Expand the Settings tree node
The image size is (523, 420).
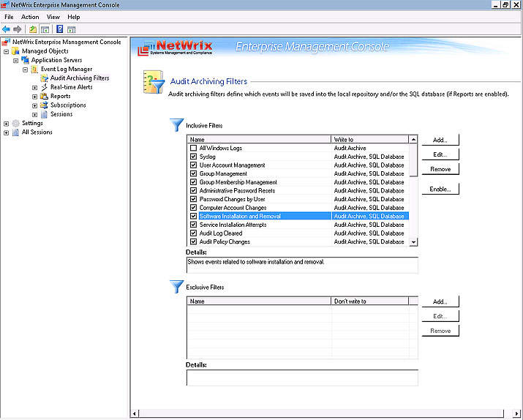click(7, 124)
